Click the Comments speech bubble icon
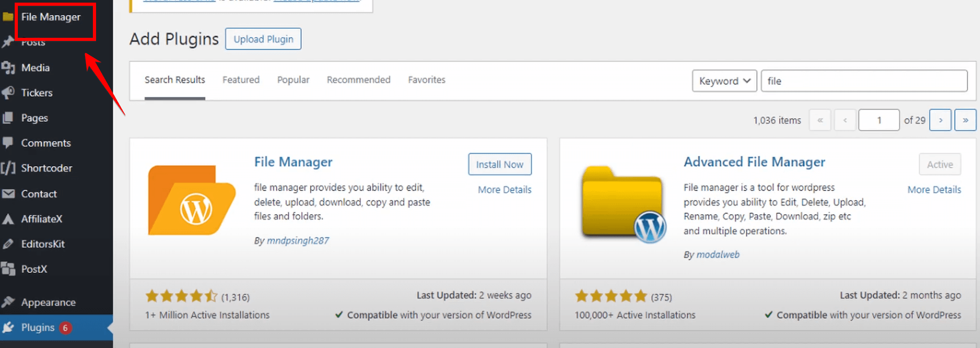Screen dimensions: 980x348 8,143
